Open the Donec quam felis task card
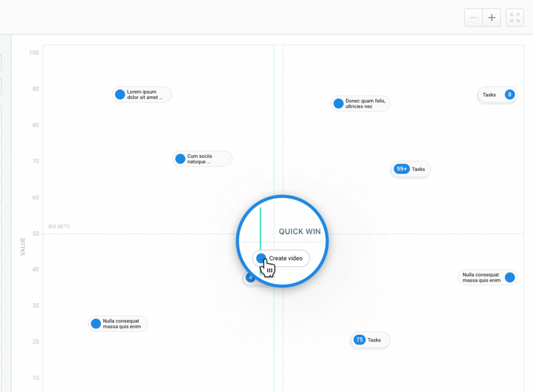Viewport: 533px width, 392px height. [x=361, y=103]
